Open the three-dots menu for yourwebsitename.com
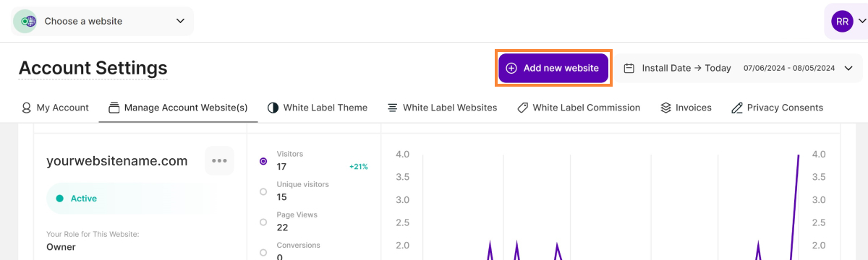The image size is (868, 260). (x=219, y=160)
